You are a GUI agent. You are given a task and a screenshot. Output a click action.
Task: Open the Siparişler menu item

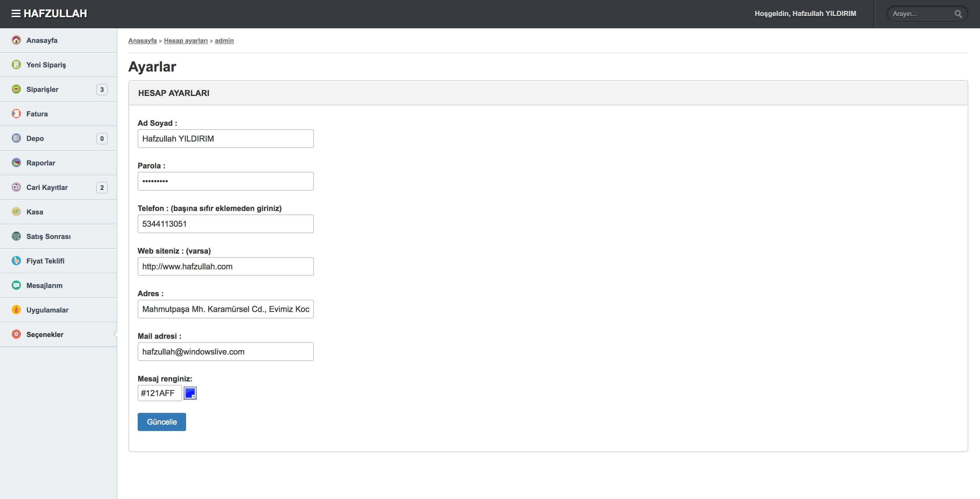pyautogui.click(x=42, y=90)
